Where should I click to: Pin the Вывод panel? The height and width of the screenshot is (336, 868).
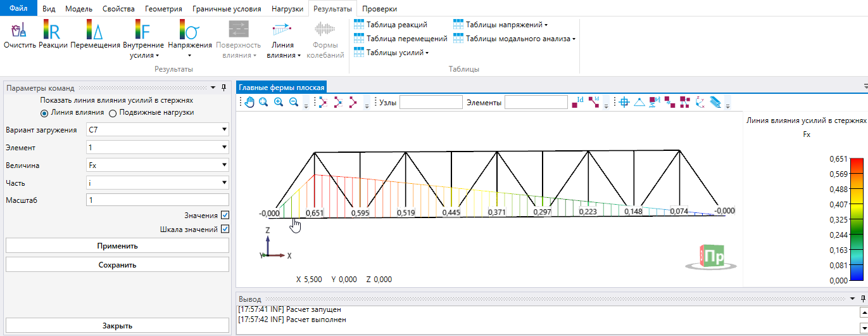(864, 299)
